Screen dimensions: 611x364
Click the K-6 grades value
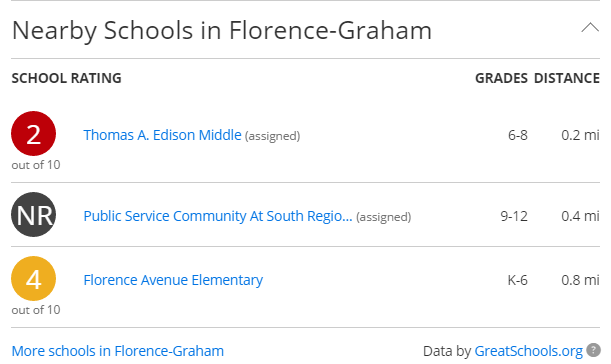pyautogui.click(x=517, y=280)
